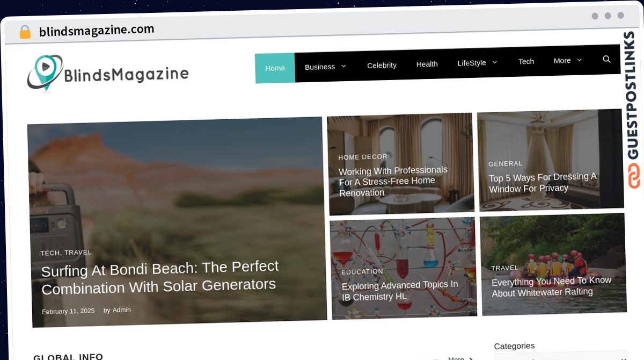The height and width of the screenshot is (360, 644).
Task: Click the Categories sidebar heading
Action: click(x=514, y=346)
